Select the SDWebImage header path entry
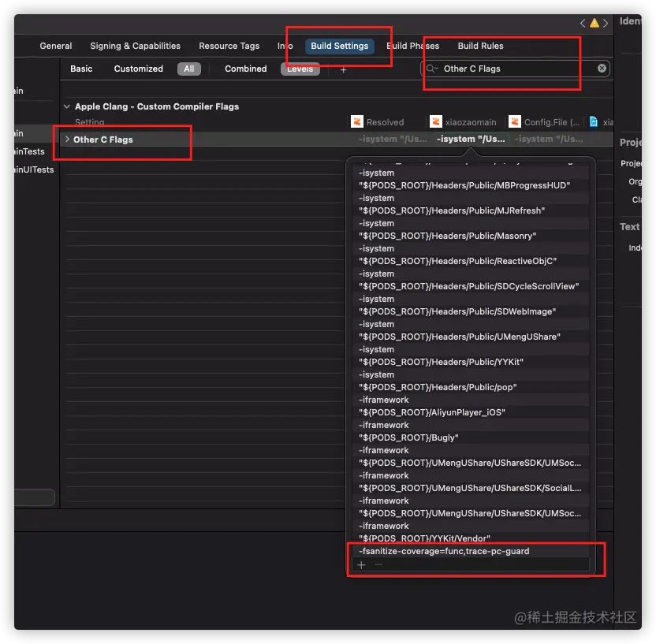Viewport: 656px width, 644px height. (x=470, y=311)
